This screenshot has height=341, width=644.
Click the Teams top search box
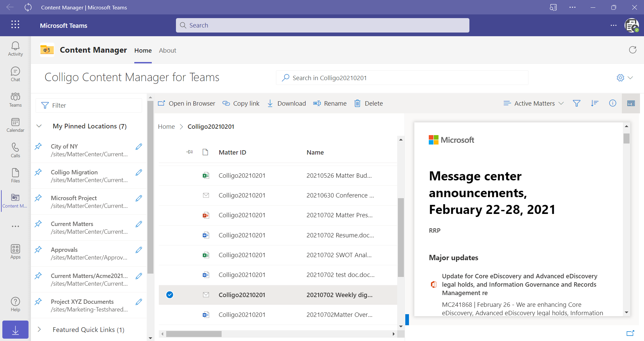tap(322, 25)
